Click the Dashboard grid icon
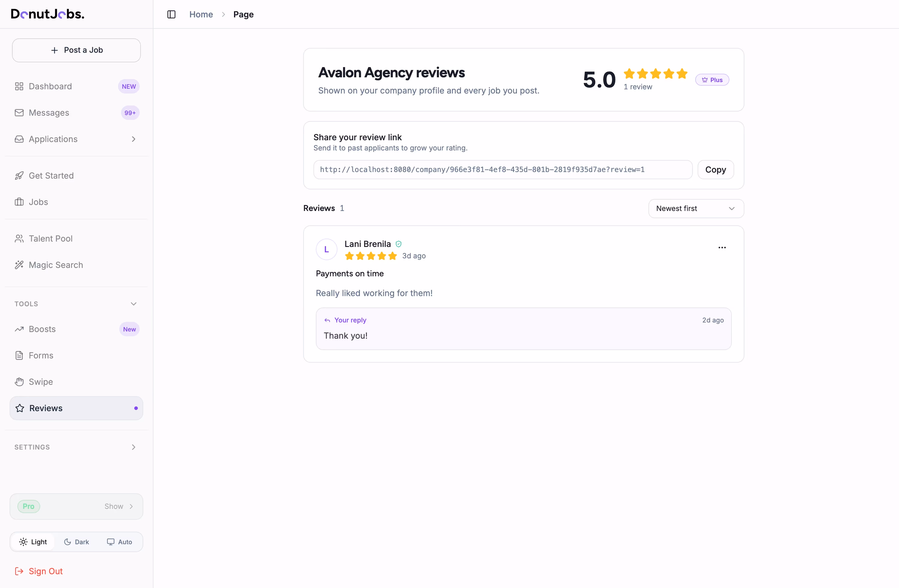Screen dimensions: 899x588 (x=19, y=87)
